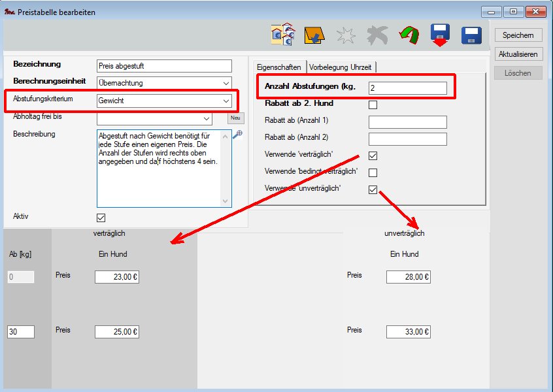The image size is (553, 392).
Task: Click the grayed-out starburst toolbar icon
Action: (x=345, y=36)
